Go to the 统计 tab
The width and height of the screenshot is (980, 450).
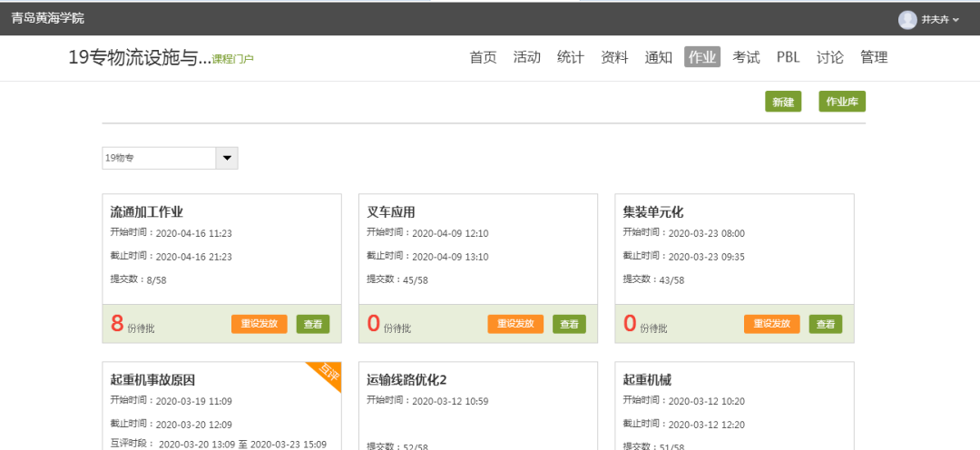[570, 57]
